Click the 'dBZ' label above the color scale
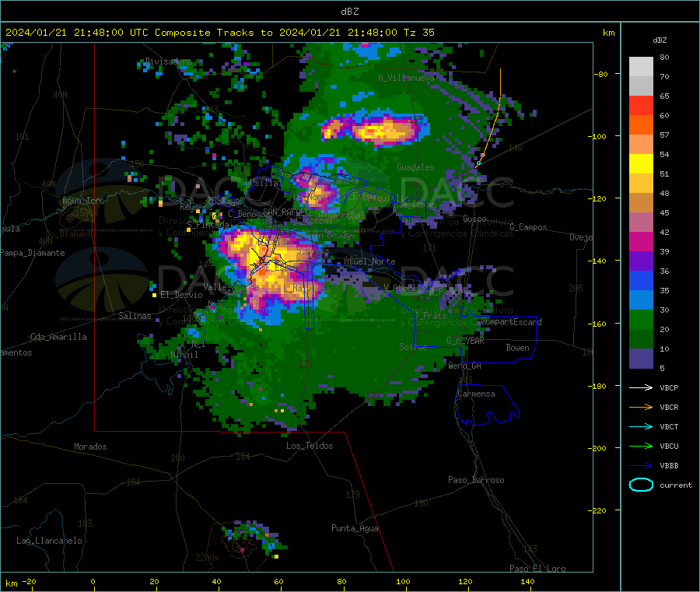This screenshot has width=700, height=592. (660, 40)
